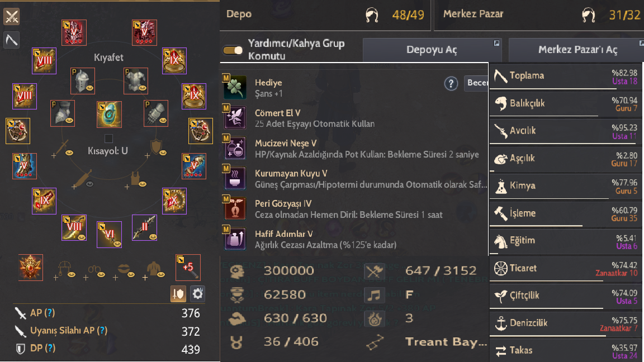Click the Peri Gözyaşı IV skill icon

click(x=235, y=208)
